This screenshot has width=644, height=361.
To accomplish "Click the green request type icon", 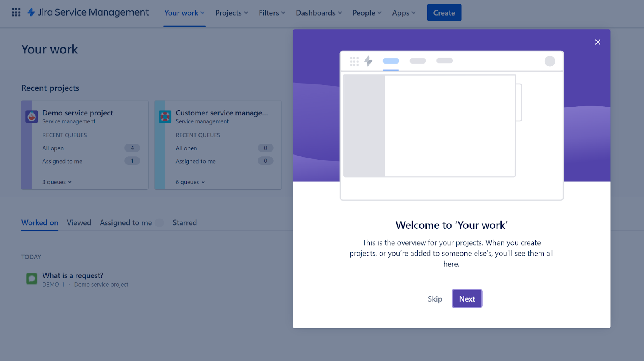I will (32, 279).
